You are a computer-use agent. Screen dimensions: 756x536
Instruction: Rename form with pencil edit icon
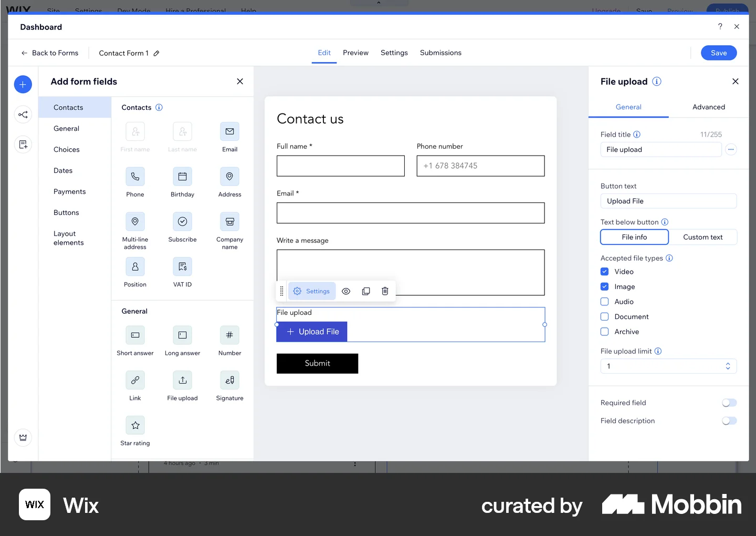156,53
